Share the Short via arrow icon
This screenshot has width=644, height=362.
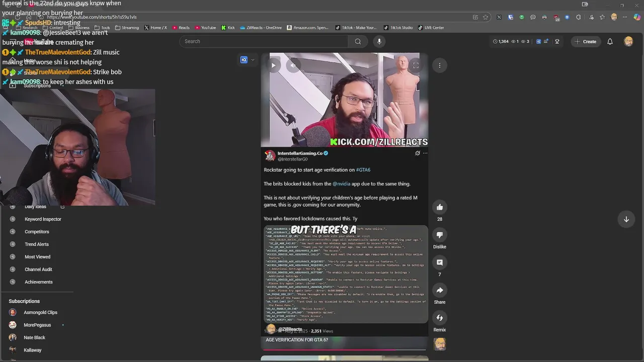(x=440, y=290)
